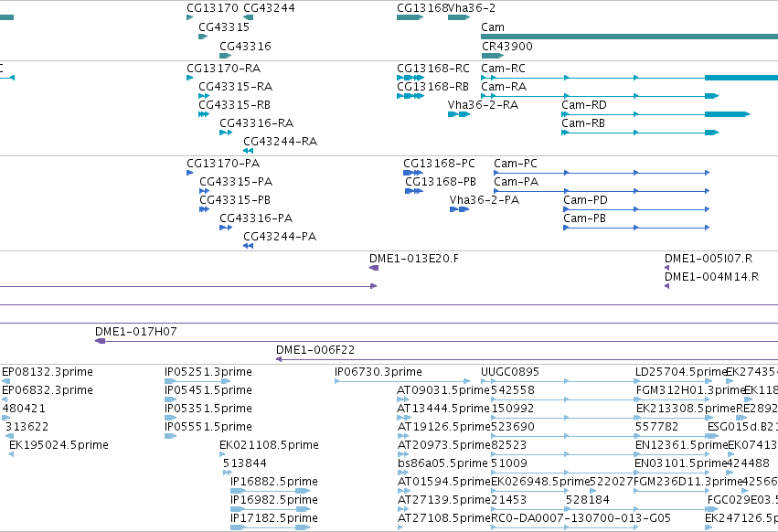The image size is (778, 532).
Task: Select BAC clone DME1-017H07
Action: [136, 332]
